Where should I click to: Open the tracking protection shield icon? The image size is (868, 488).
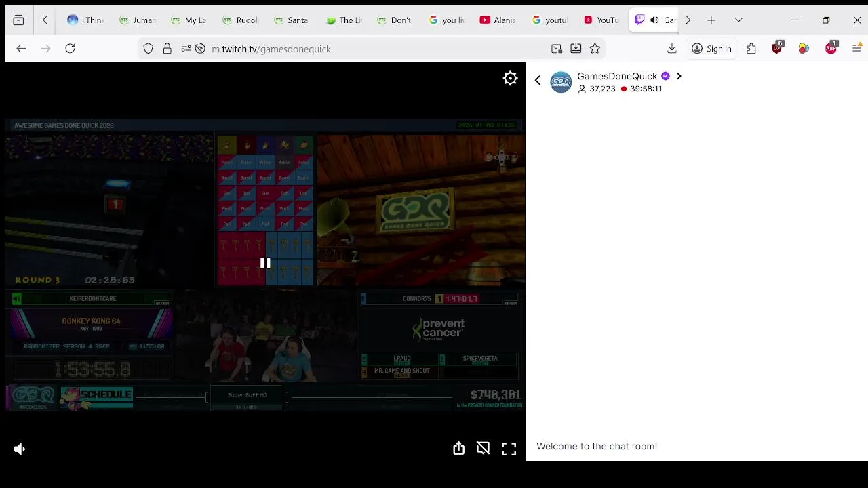pyautogui.click(x=149, y=49)
